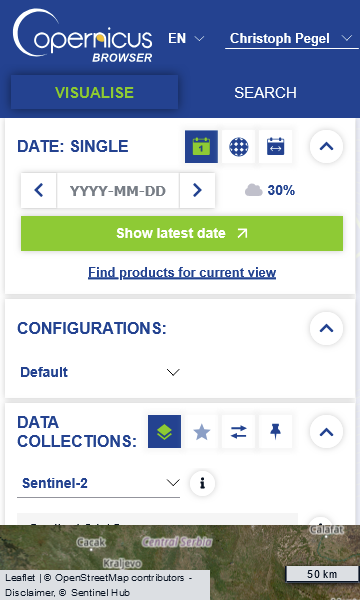Screen dimensions: 360x600
Task: Collapse the Date section
Action: [326, 147]
